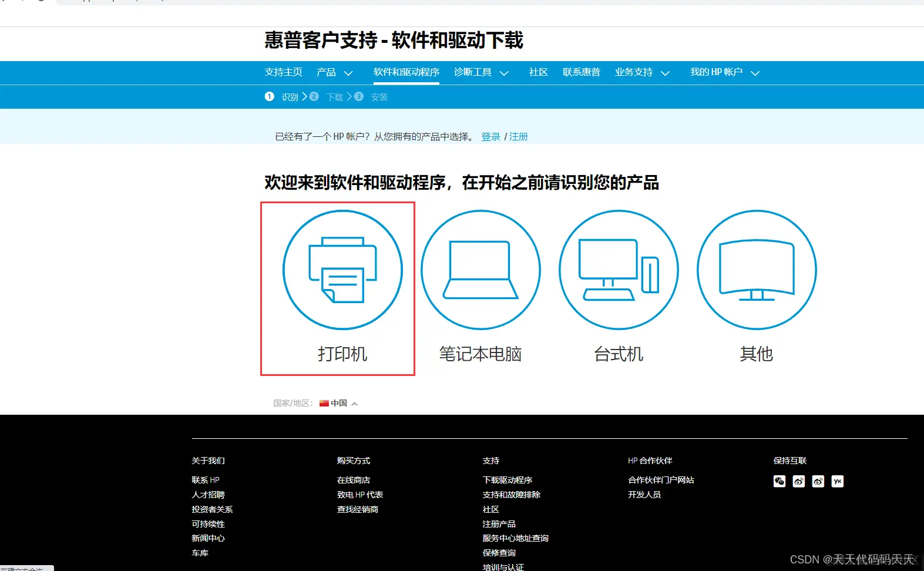Open footer link 投资者关系
The image size is (924, 571).
point(212,509)
